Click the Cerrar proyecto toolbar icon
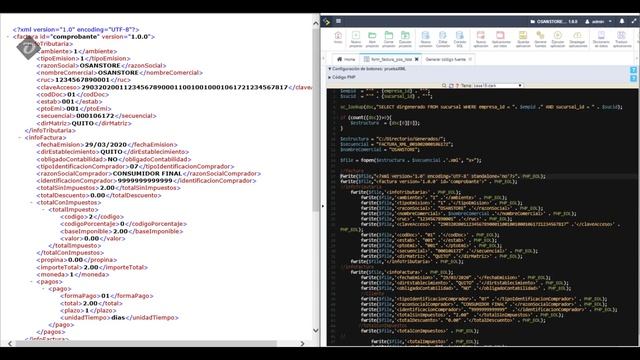Viewport: 640px width, 360px height. (389, 39)
